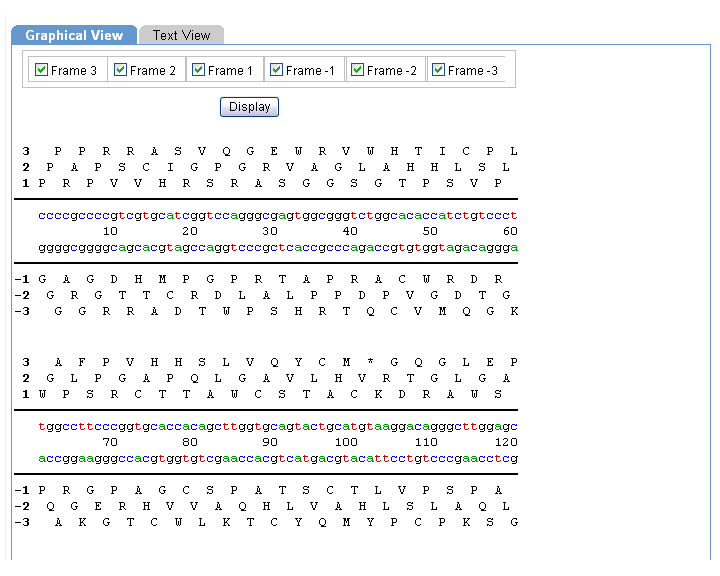
Task: Toggle the Frame 3 checkbox
Action: (41, 70)
